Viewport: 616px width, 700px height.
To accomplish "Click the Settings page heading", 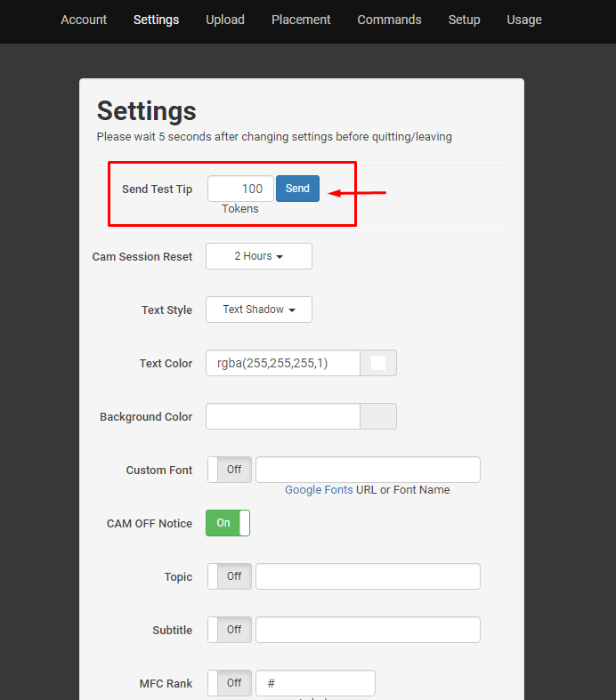I will [147, 111].
